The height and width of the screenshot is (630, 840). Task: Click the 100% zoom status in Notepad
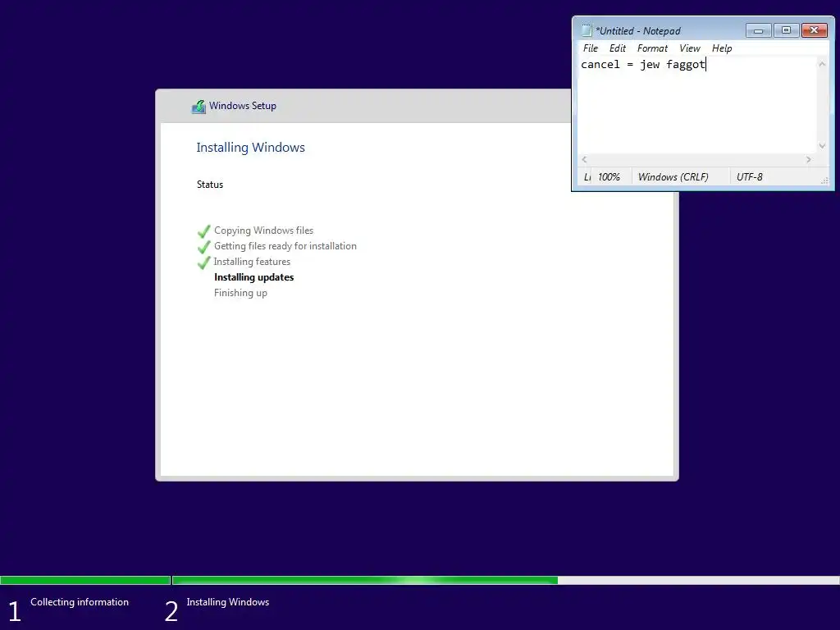point(609,177)
